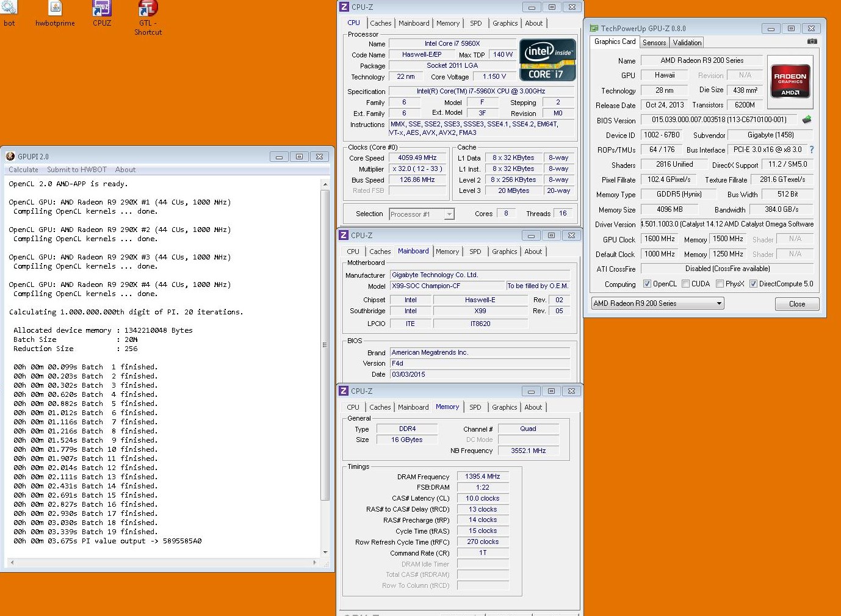The height and width of the screenshot is (616, 841).
Task: Open SPD tab in top CPU-Z window
Action: click(476, 23)
